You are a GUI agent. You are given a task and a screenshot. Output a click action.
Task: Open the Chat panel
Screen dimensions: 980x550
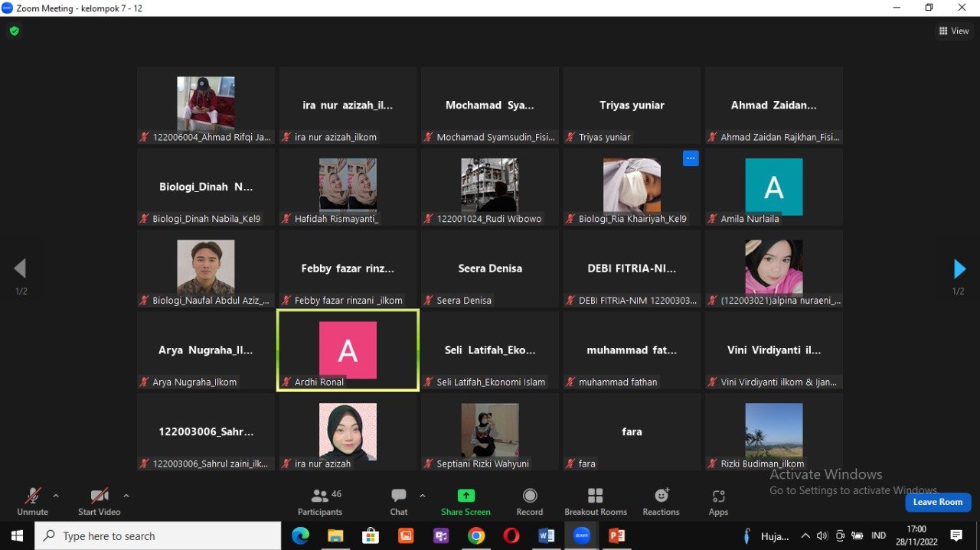tap(398, 502)
